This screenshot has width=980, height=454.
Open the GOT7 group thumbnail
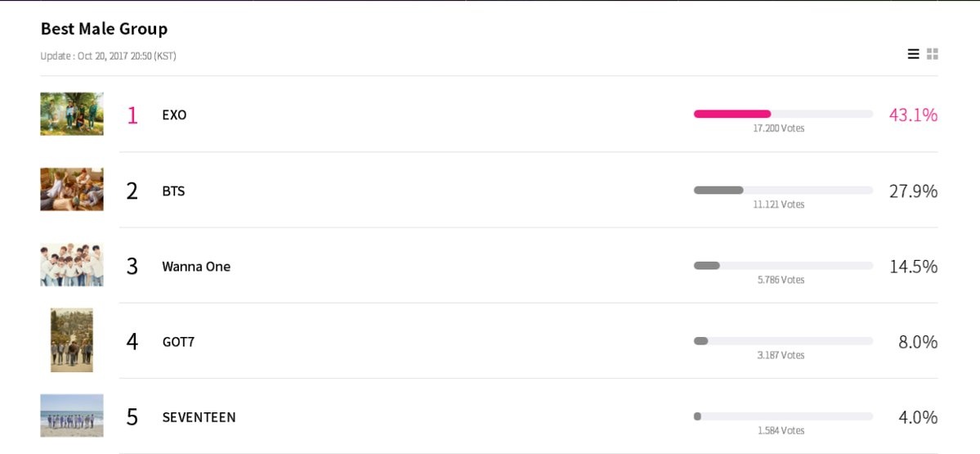point(72,340)
